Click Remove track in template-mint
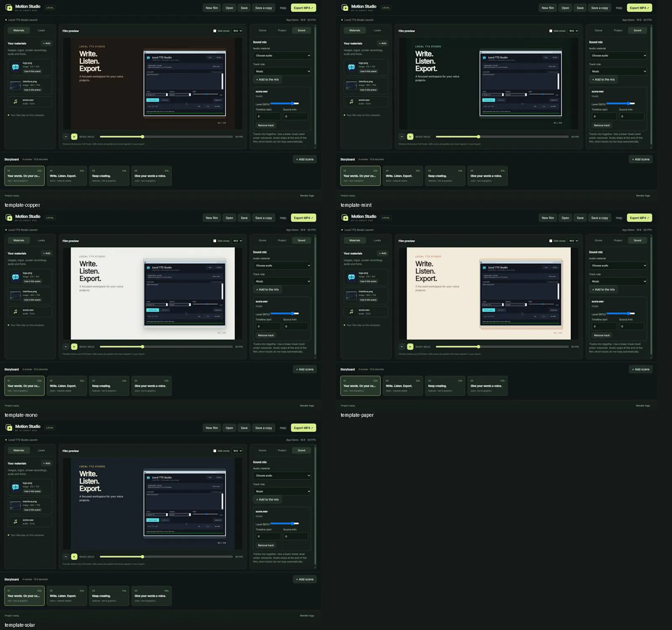The height and width of the screenshot is (630, 672). pyautogui.click(x=602, y=125)
